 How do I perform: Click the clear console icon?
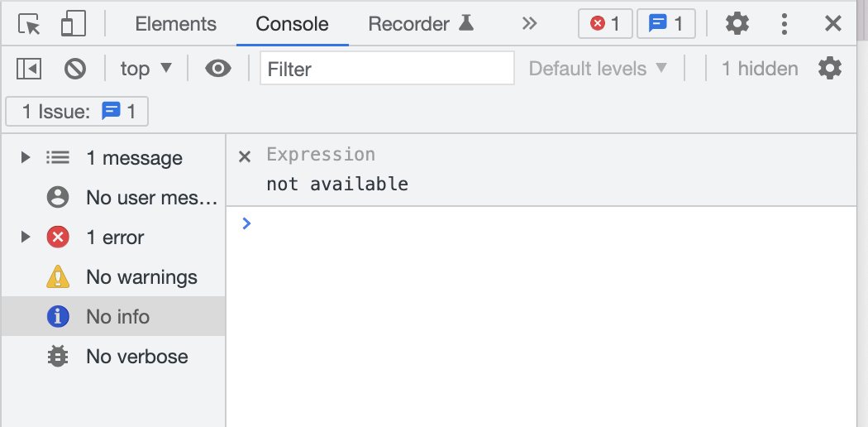[x=75, y=69]
